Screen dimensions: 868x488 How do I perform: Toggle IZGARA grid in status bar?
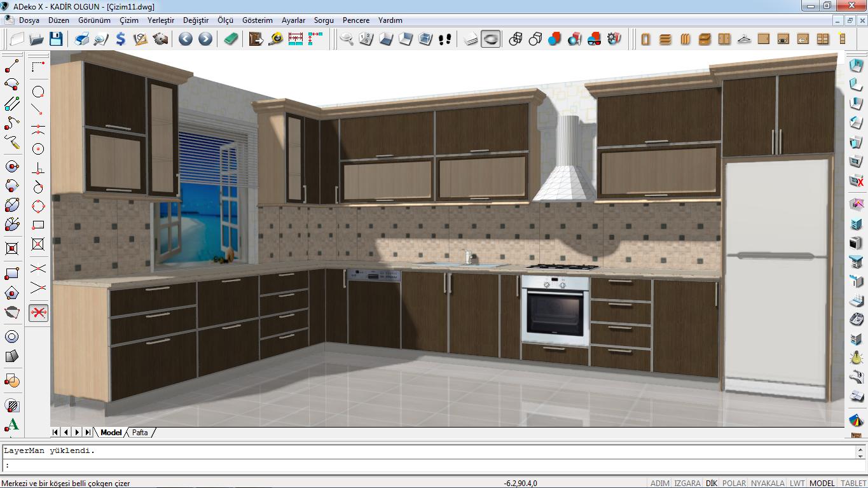pyautogui.click(x=687, y=483)
